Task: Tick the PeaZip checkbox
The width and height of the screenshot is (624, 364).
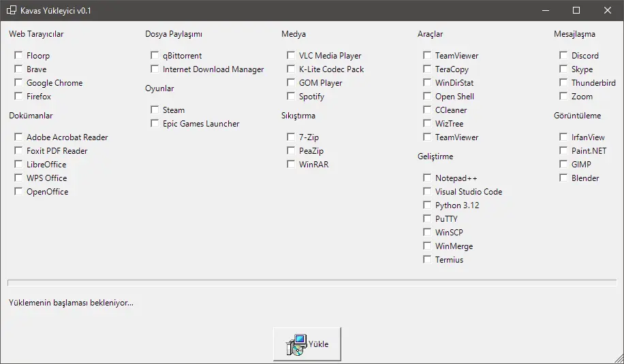Action: pyautogui.click(x=291, y=150)
